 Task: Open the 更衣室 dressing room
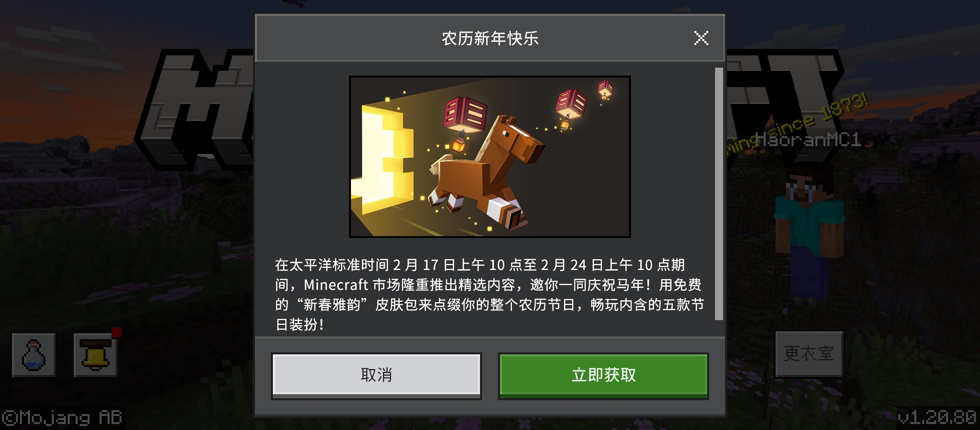coord(809,354)
